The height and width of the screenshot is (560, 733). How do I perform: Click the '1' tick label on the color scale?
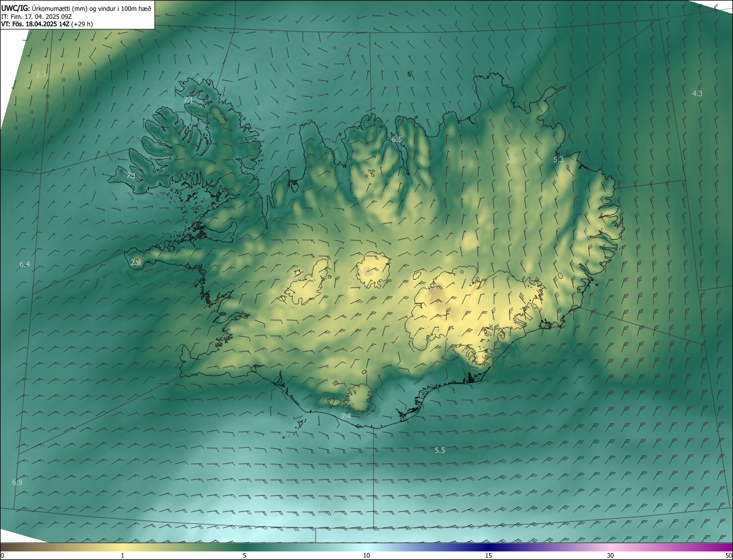tap(123, 555)
